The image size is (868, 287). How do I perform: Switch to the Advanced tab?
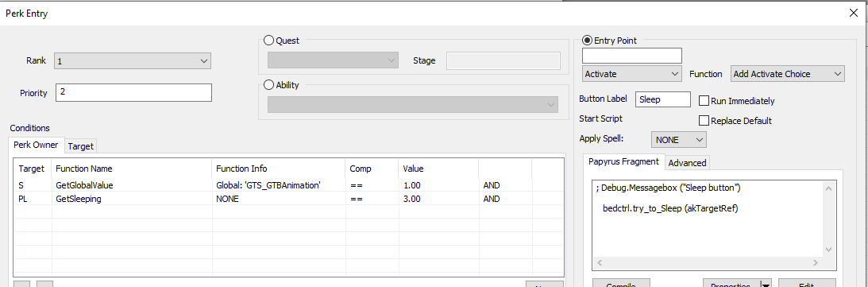tap(687, 162)
